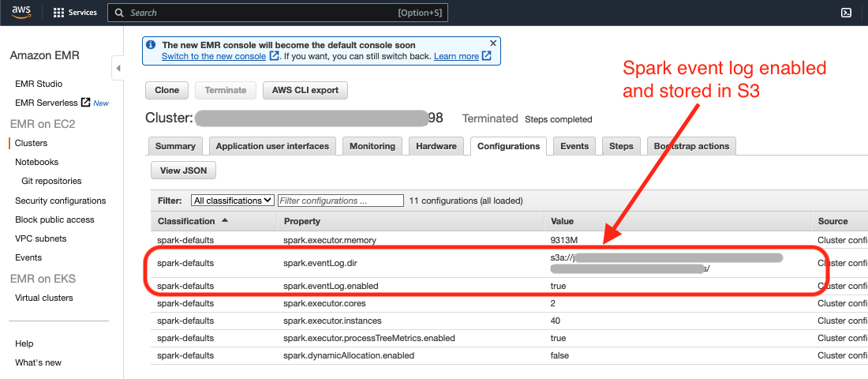Open CloudShell terminal icon in top bar
Image resolution: width=868 pixels, height=379 pixels.
pyautogui.click(x=846, y=13)
